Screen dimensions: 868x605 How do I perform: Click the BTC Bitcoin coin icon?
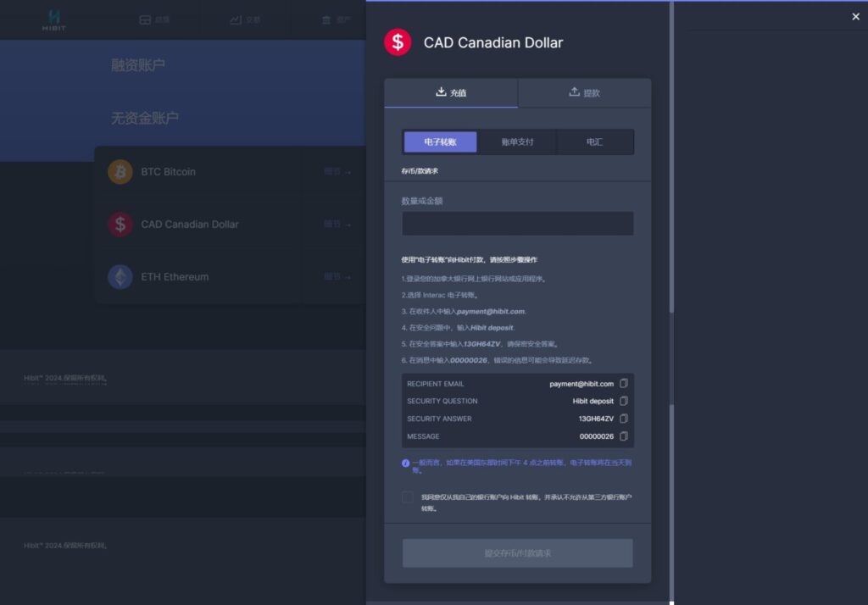120,172
